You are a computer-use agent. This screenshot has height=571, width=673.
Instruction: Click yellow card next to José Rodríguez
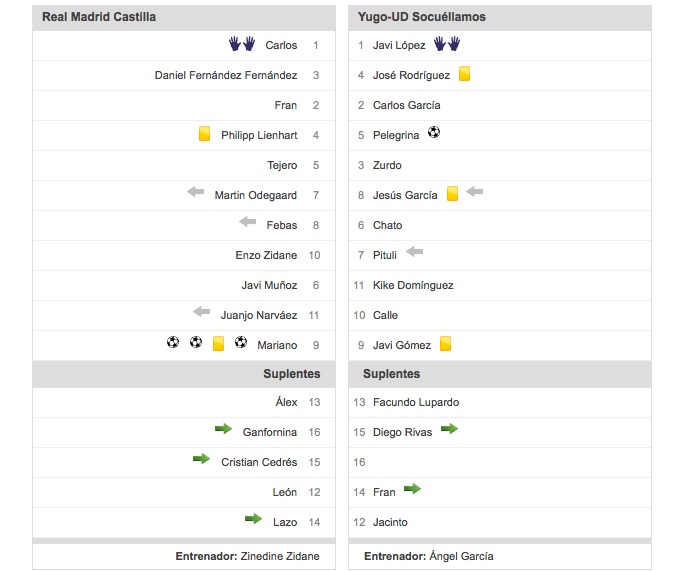click(464, 74)
